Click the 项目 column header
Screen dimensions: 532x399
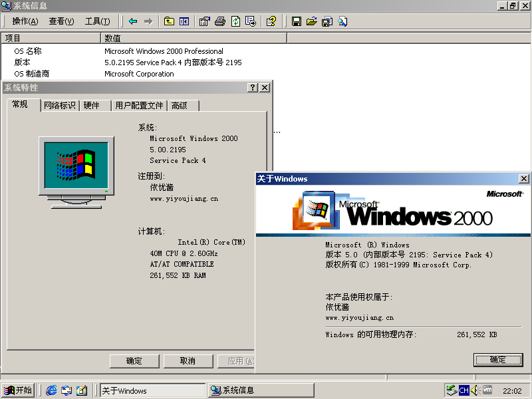click(51, 38)
